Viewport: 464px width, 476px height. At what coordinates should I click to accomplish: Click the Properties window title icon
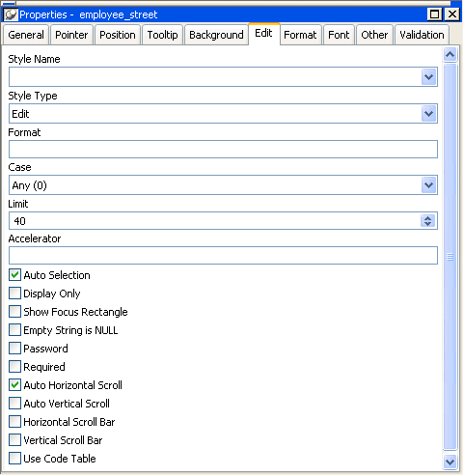(11, 14)
